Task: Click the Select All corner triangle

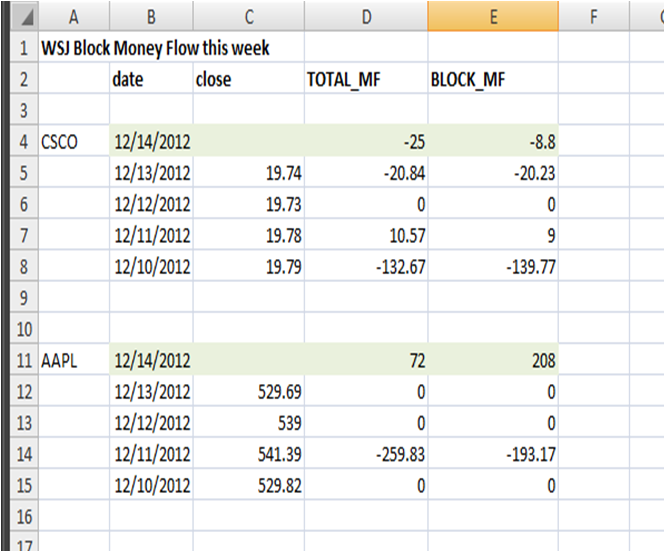Action: tap(25, 16)
